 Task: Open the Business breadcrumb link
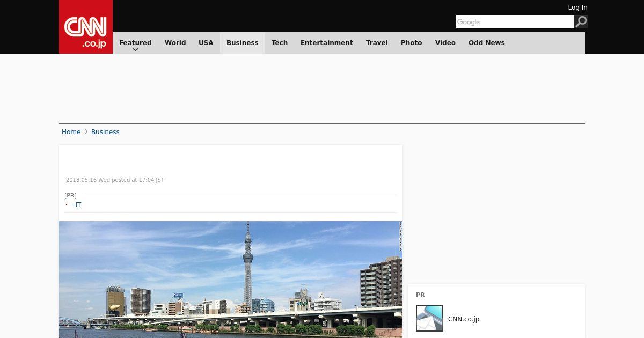click(105, 132)
